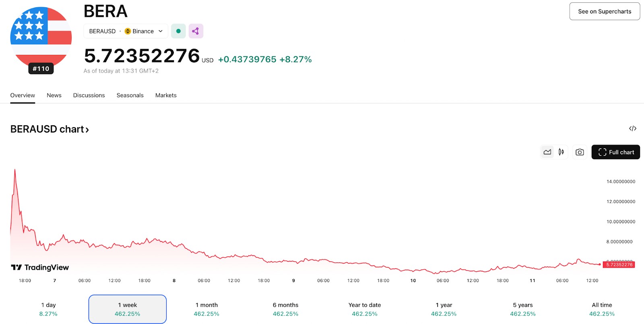Open See on Supercharts
Screen dimensions: 644x324
pyautogui.click(x=605, y=11)
